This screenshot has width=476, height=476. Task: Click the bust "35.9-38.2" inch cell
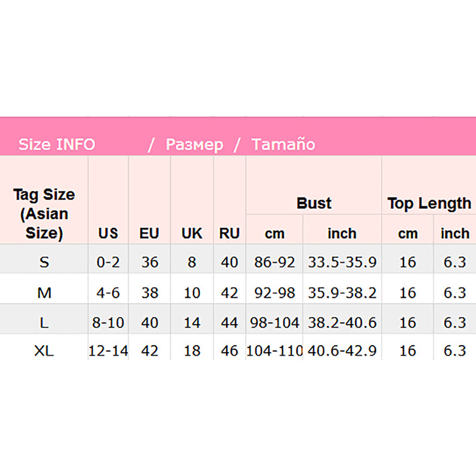(x=342, y=293)
